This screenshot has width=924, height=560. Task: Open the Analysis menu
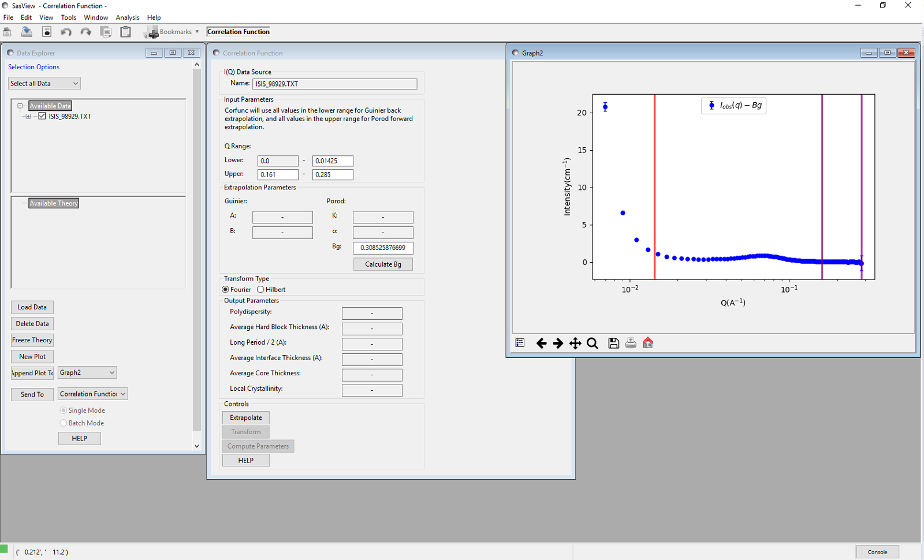click(x=127, y=17)
